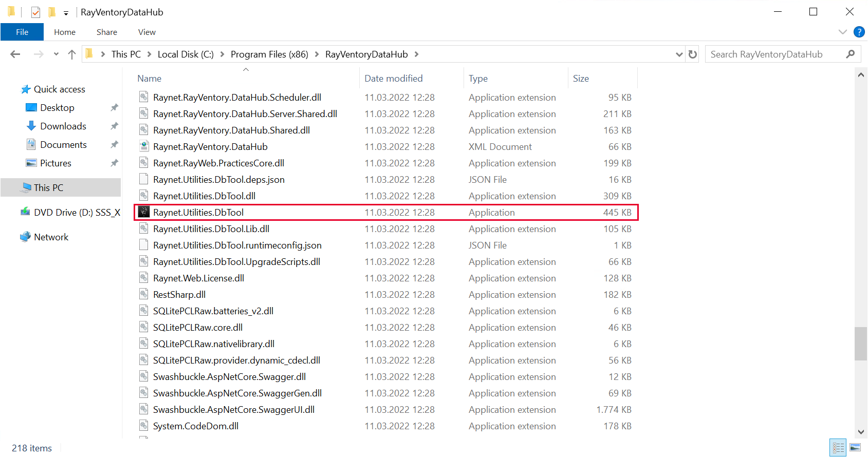The image size is (868, 457).
Task: Click the Back arrow navigation icon
Action: (15, 54)
